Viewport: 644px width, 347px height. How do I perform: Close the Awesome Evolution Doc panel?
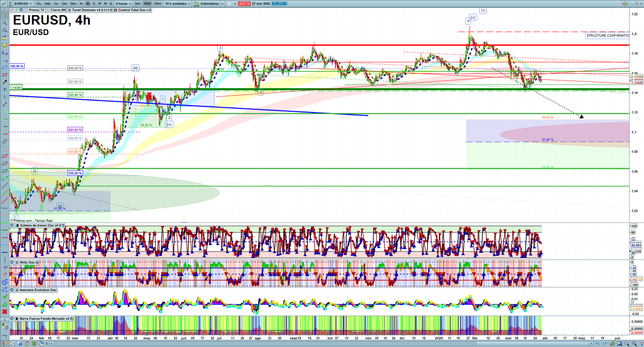pos(12,290)
